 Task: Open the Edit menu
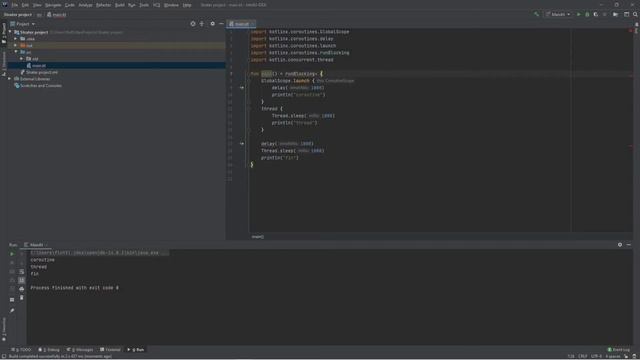tap(25, 5)
